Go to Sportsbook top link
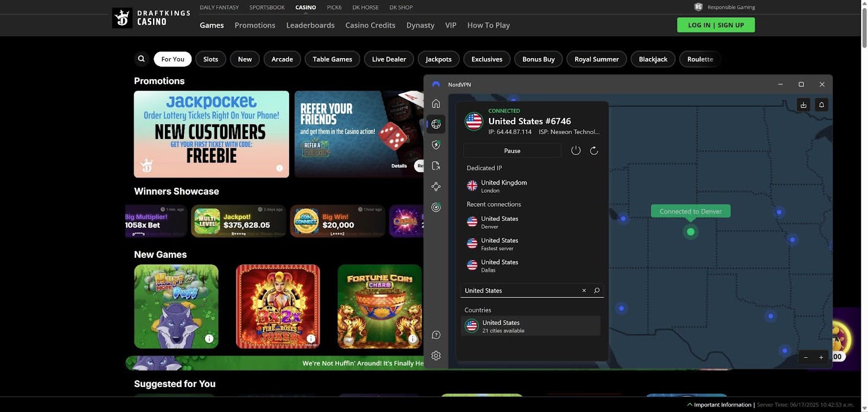The image size is (868, 412). (267, 7)
